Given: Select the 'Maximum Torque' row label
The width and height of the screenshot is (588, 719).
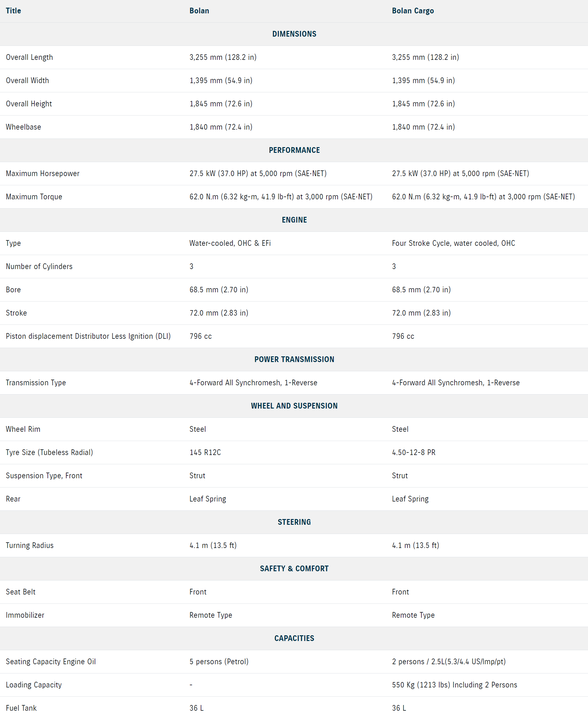Looking at the screenshot, I should [x=34, y=197].
